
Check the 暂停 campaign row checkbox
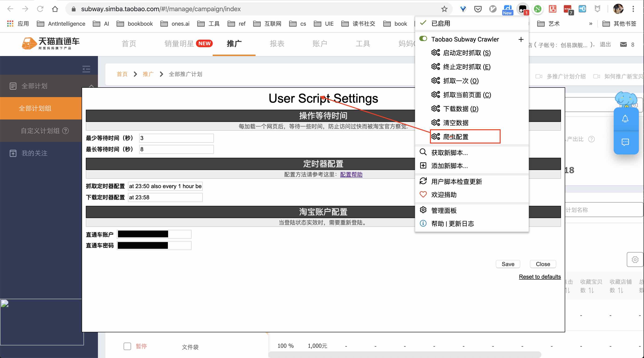point(127,346)
